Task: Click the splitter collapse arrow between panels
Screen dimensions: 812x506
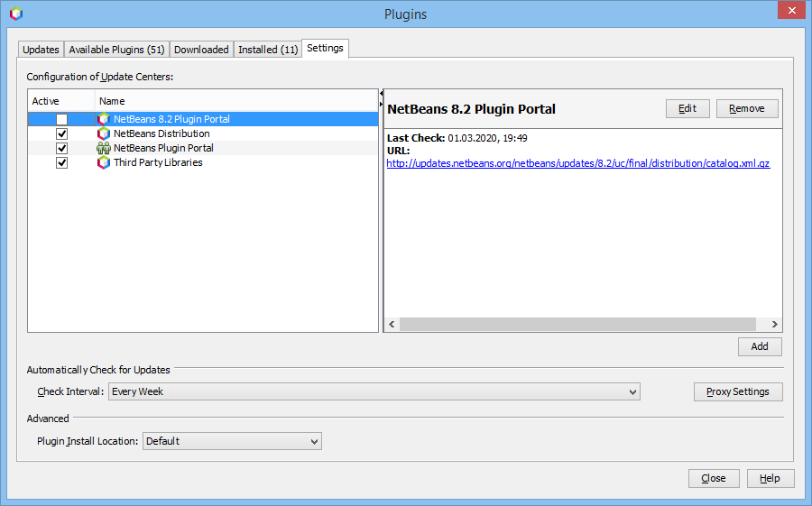Action: pyautogui.click(x=381, y=94)
